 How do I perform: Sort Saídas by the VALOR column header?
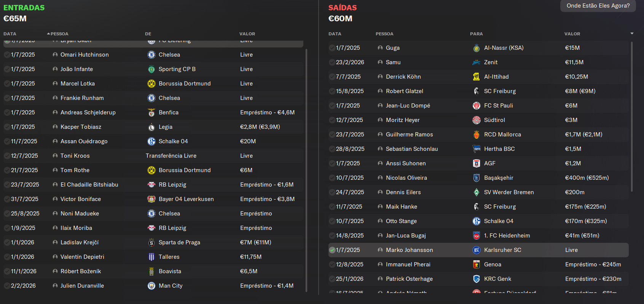(x=572, y=34)
